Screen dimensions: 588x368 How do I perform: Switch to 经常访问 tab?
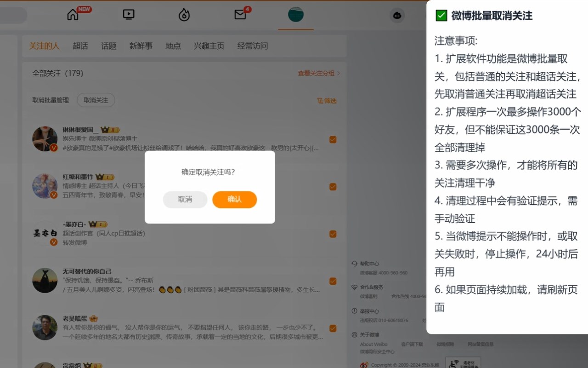(x=253, y=46)
